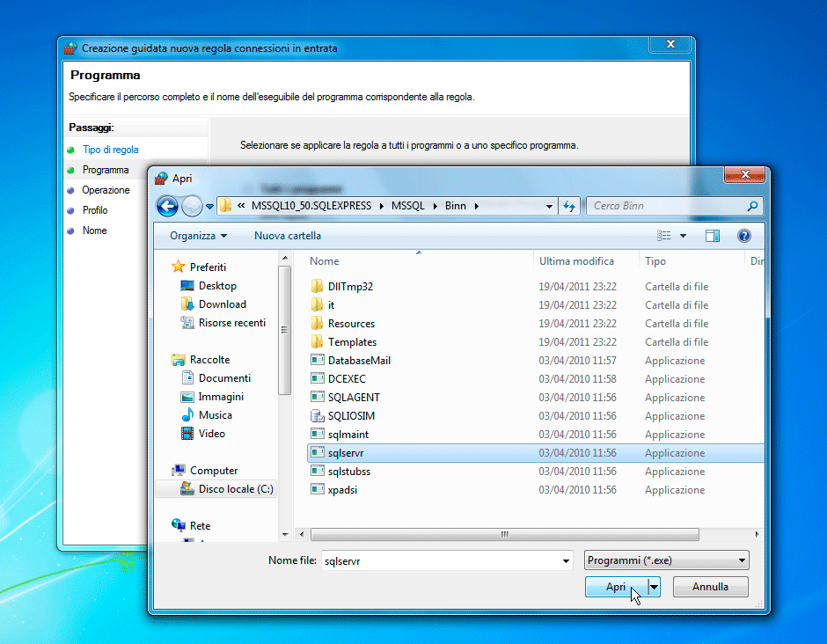
Task: Select the SQLAGENT application icon
Action: coord(317,397)
